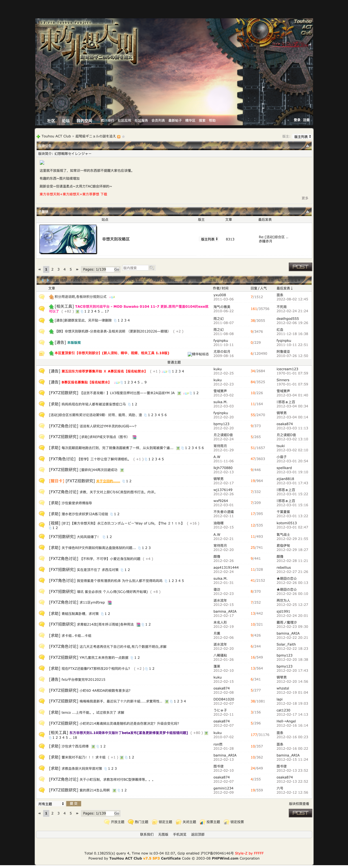Viewport: 348px width, 868px height.
Task: Select the 相关工具 thread filter tab
Action: (253, 280)
